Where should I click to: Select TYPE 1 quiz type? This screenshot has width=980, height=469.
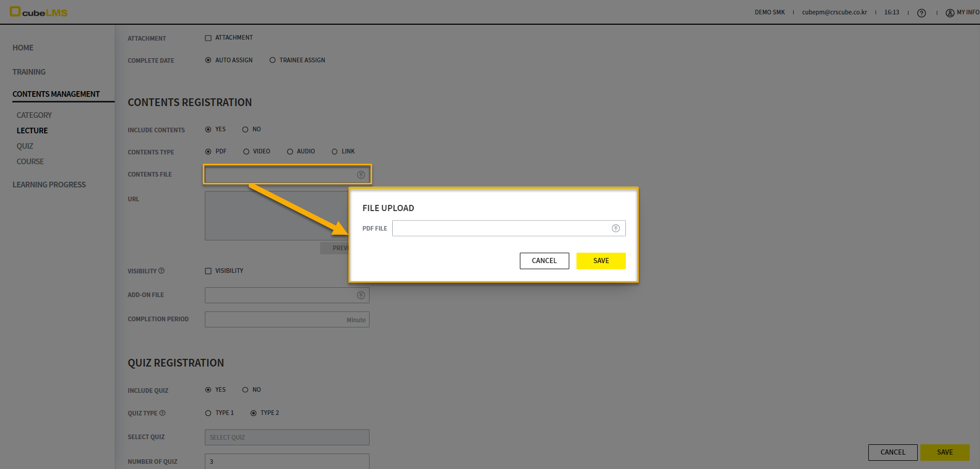tap(208, 413)
